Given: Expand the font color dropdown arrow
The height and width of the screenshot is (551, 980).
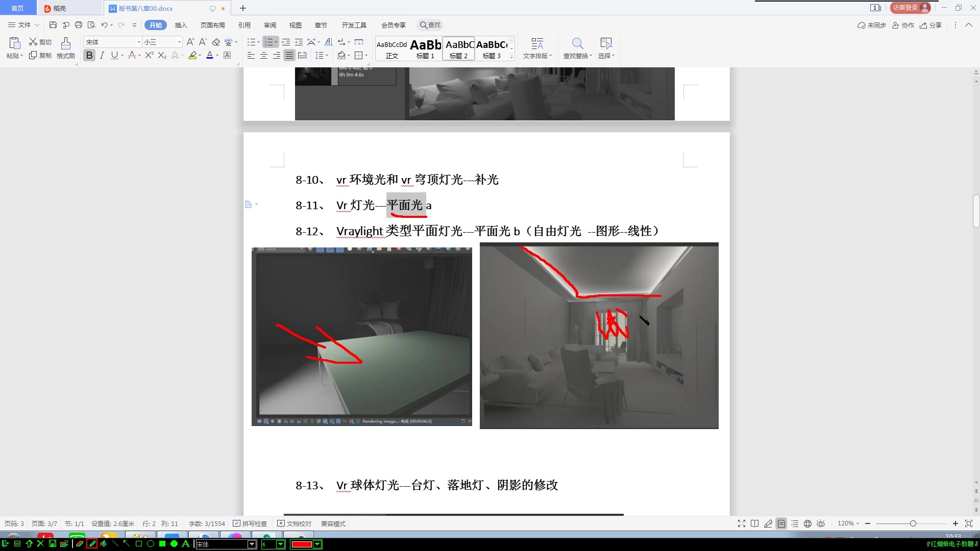Looking at the screenshot, I should [x=217, y=56].
